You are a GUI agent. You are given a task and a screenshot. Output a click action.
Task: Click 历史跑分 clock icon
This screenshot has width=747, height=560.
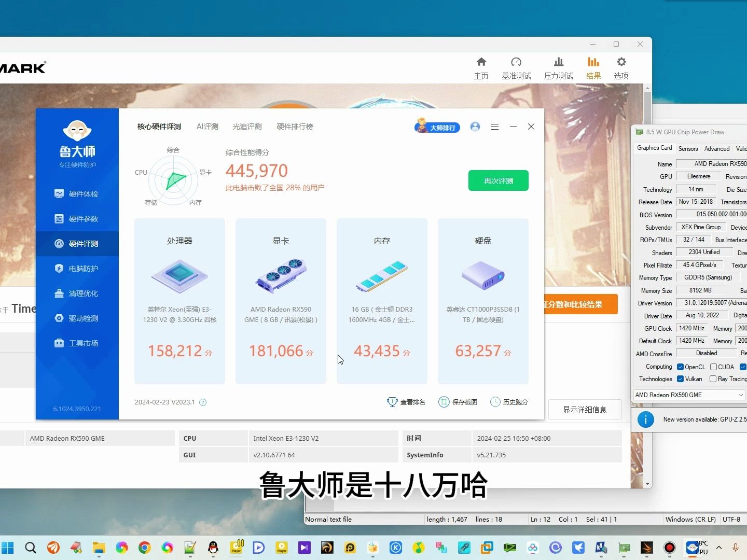tap(495, 402)
